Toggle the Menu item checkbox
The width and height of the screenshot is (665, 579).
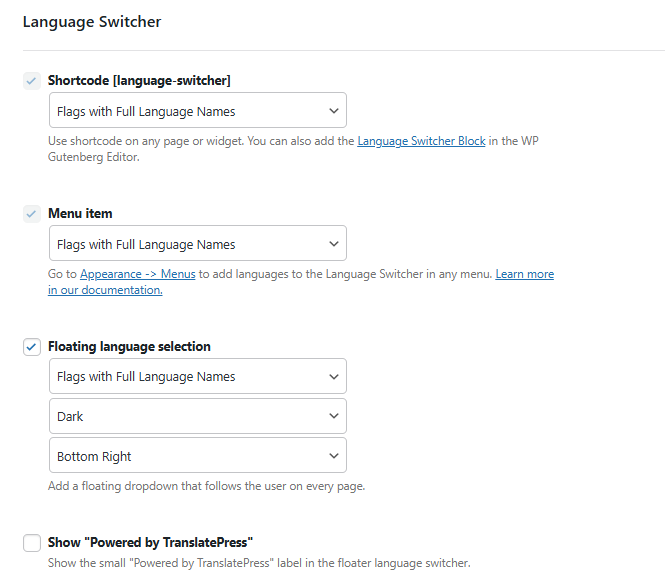tap(32, 214)
